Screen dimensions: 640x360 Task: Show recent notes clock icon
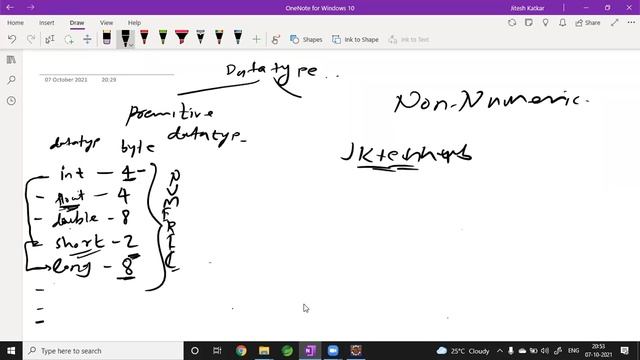tap(11, 100)
